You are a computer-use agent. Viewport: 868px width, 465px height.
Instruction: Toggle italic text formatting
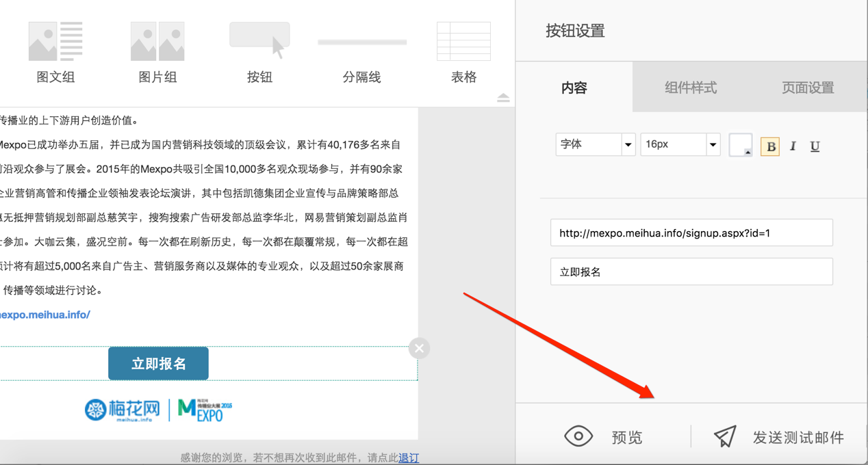[793, 146]
